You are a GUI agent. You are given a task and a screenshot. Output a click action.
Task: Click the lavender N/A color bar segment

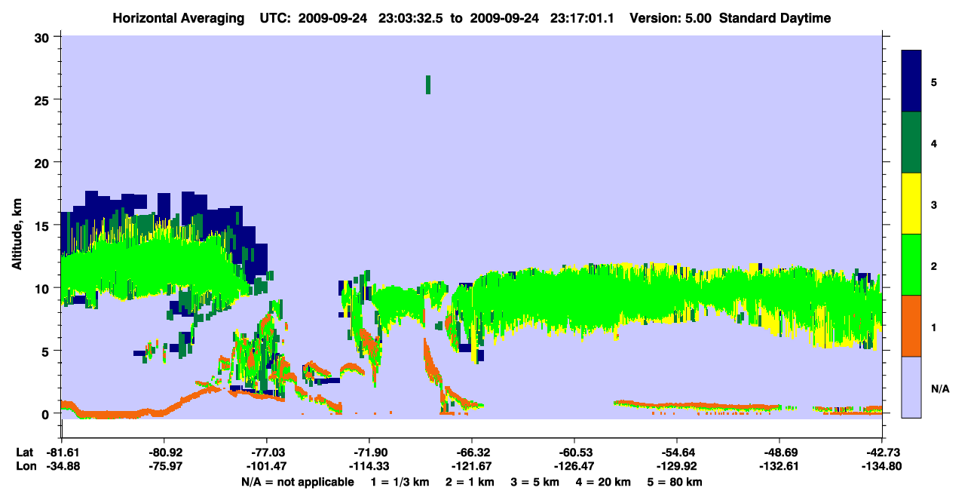click(911, 387)
